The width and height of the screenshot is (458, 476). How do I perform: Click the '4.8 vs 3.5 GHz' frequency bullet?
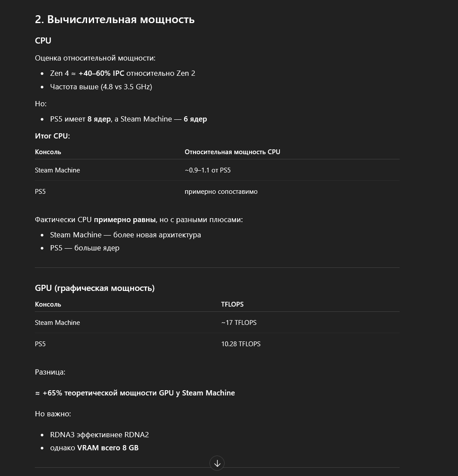[x=101, y=87]
